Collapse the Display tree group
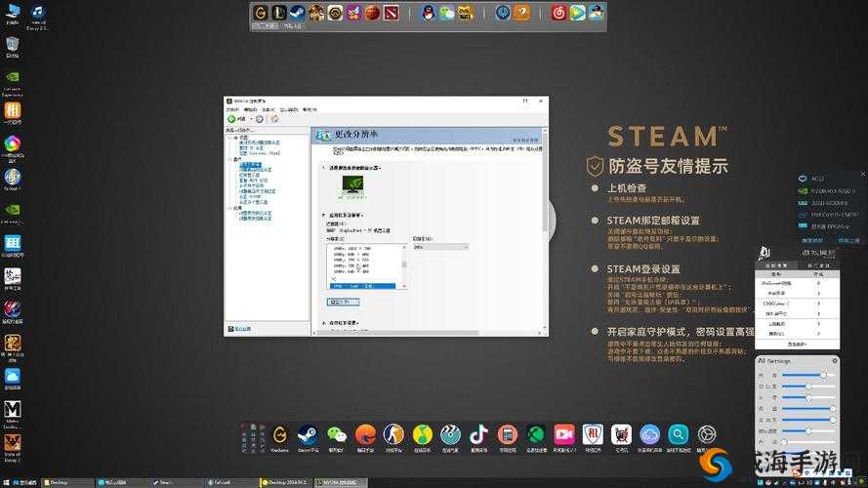868x488 pixels. tap(230, 159)
